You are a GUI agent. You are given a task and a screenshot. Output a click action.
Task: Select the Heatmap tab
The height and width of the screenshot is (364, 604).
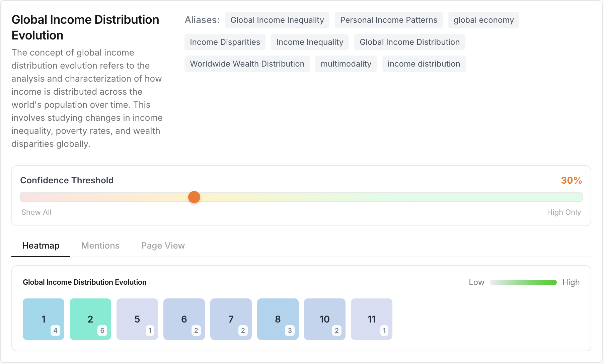tap(41, 246)
